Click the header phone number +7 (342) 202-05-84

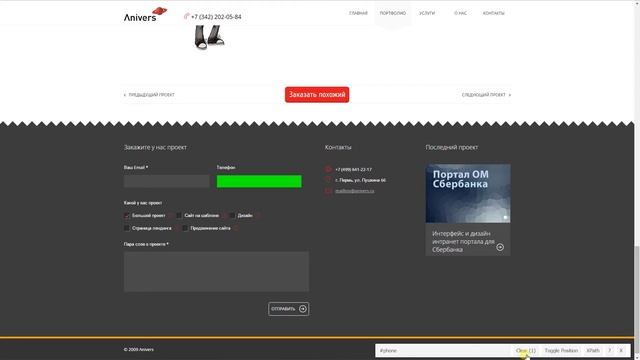[216, 17]
